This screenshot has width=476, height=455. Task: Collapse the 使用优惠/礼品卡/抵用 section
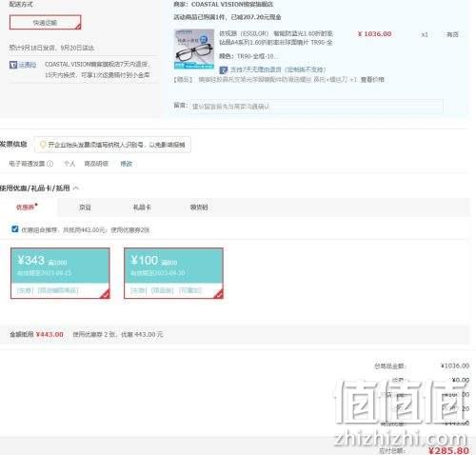(x=76, y=188)
